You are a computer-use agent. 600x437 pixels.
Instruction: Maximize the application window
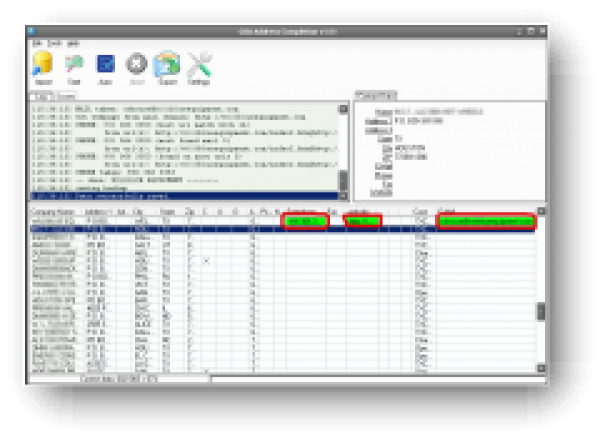tap(531, 31)
